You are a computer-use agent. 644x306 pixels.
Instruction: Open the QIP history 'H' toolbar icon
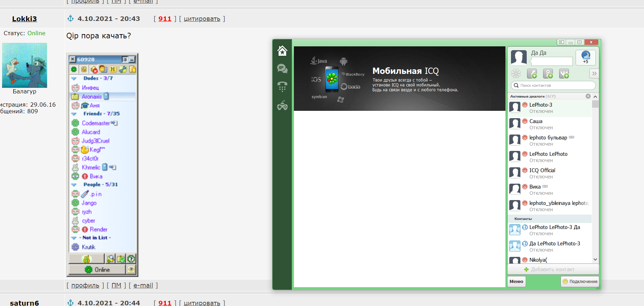(x=113, y=69)
